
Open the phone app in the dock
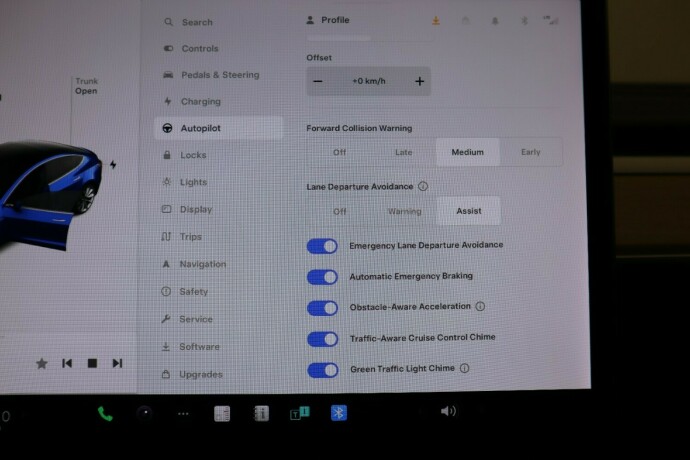105,413
